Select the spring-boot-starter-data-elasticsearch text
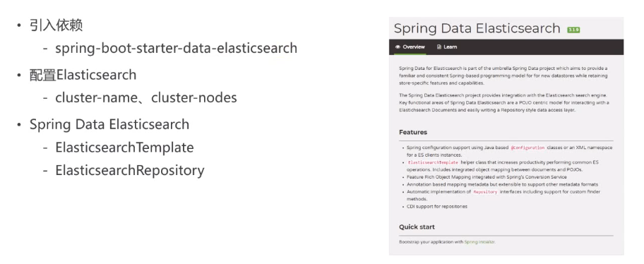This screenshot has width=644, height=264. 177,48
